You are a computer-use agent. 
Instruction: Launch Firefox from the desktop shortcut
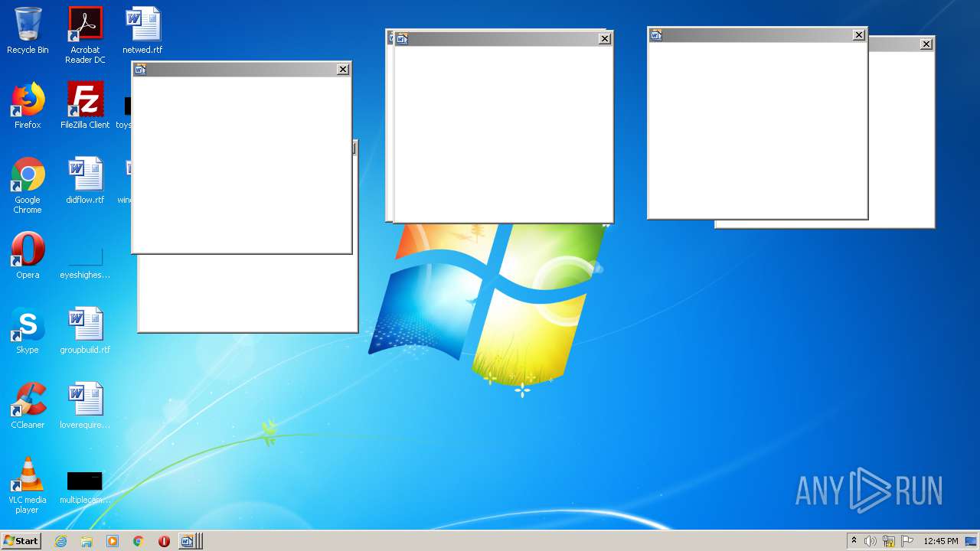click(x=28, y=106)
